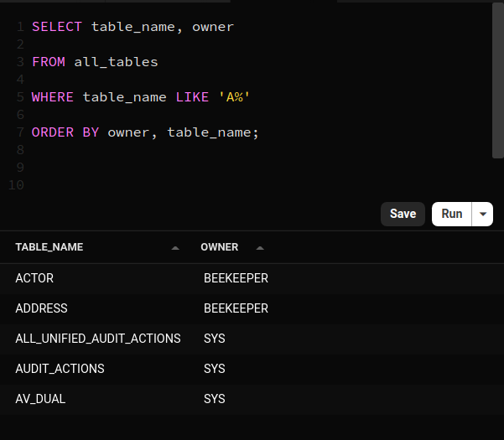Select the AUDIT_ACTIONS result cell
504x440 pixels.
click(x=60, y=369)
